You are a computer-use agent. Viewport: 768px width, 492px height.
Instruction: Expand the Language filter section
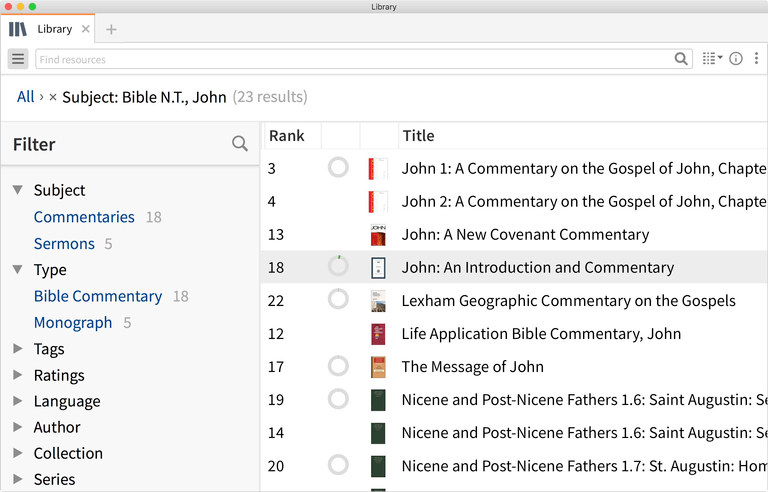click(x=18, y=401)
